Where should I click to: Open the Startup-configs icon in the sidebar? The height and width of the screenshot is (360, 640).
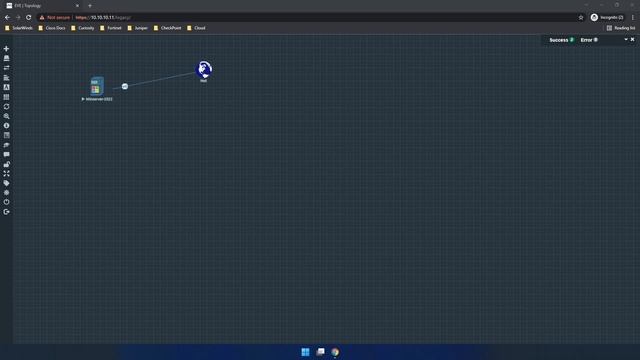pos(6,78)
